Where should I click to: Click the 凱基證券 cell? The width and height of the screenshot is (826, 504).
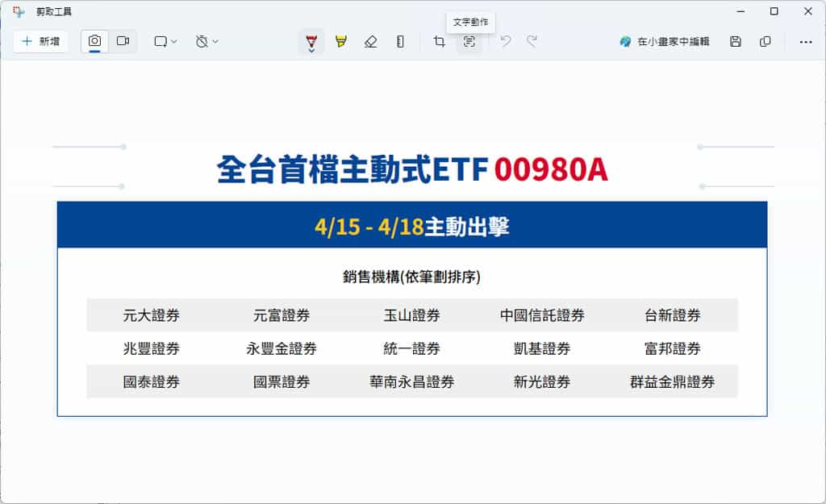542,348
